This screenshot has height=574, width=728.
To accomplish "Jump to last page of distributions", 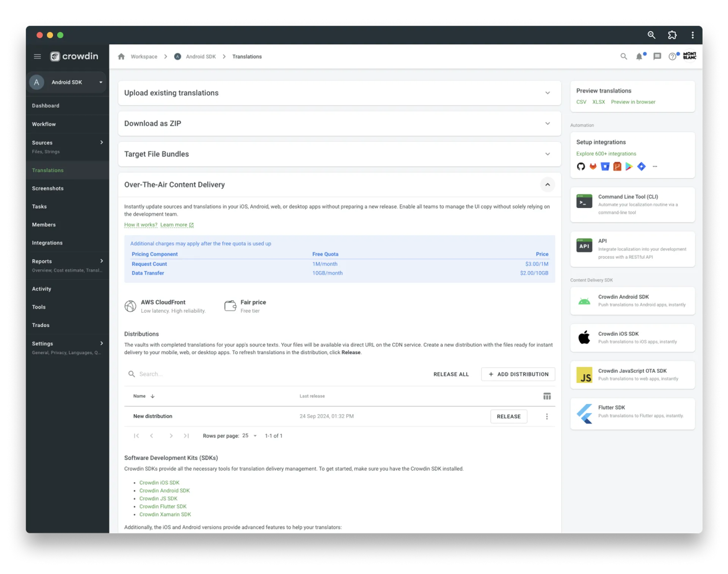I will (x=186, y=436).
